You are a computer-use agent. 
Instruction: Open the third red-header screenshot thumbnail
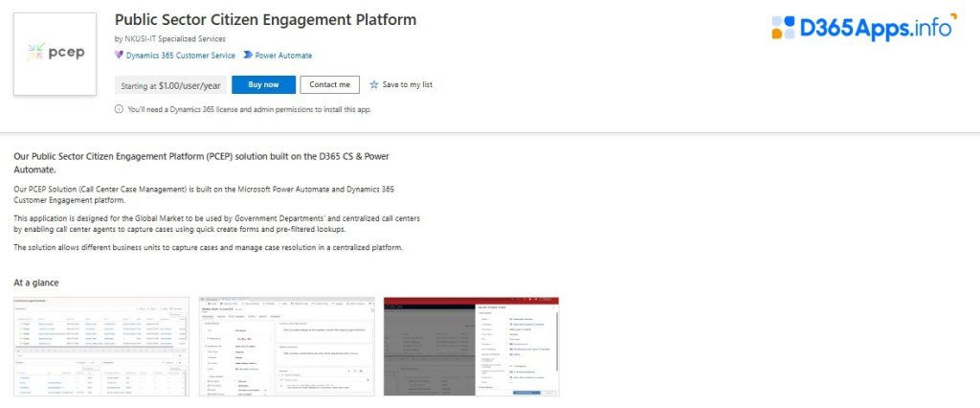click(x=471, y=346)
